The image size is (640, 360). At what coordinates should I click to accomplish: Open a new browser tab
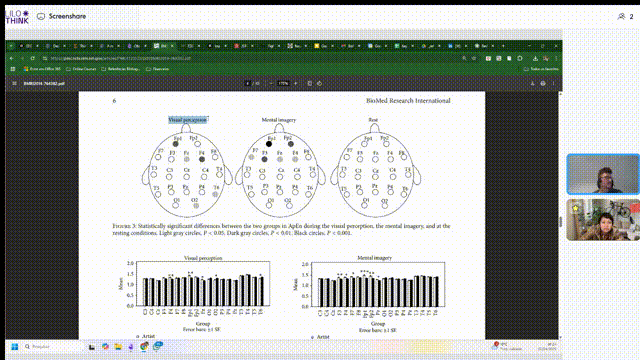point(503,46)
